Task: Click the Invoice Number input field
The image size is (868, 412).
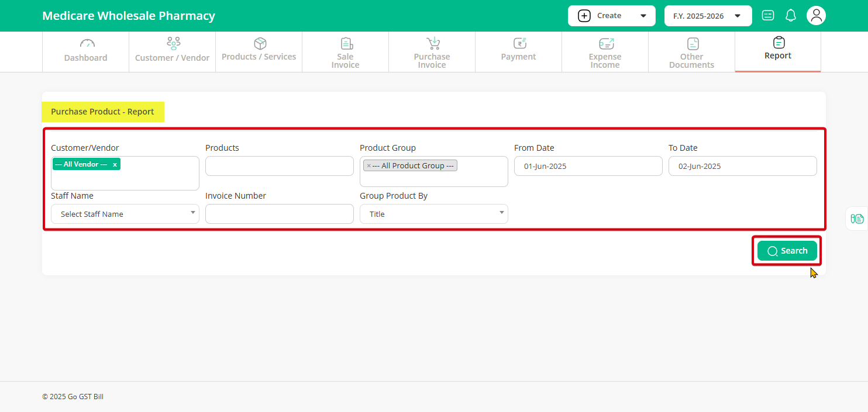Action: click(x=280, y=214)
